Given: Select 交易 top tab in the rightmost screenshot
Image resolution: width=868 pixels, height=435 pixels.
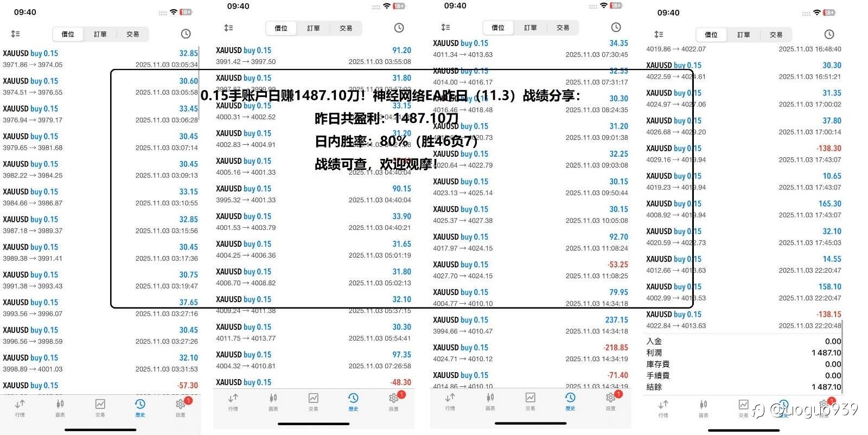Looking at the screenshot, I should [776, 35].
